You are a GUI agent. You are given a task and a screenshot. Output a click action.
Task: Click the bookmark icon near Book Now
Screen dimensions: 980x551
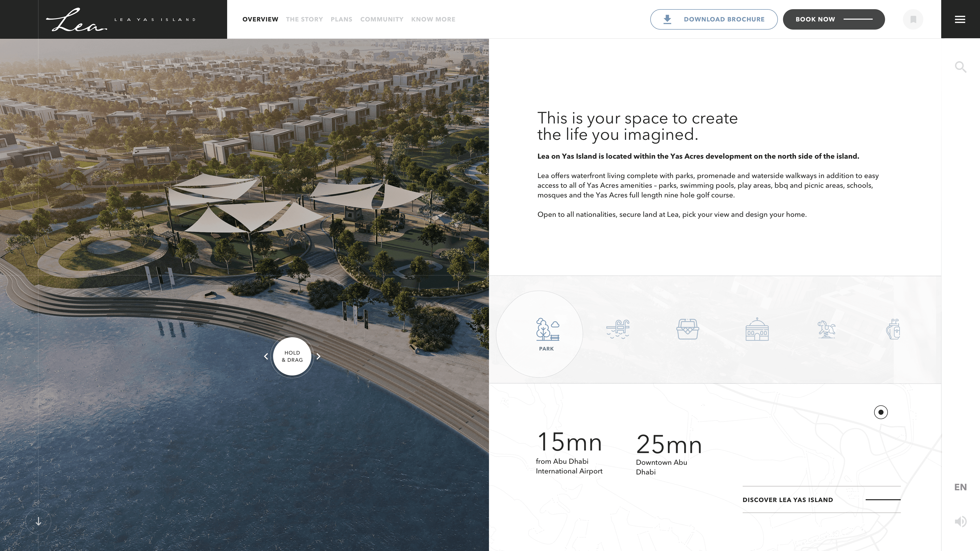point(913,19)
